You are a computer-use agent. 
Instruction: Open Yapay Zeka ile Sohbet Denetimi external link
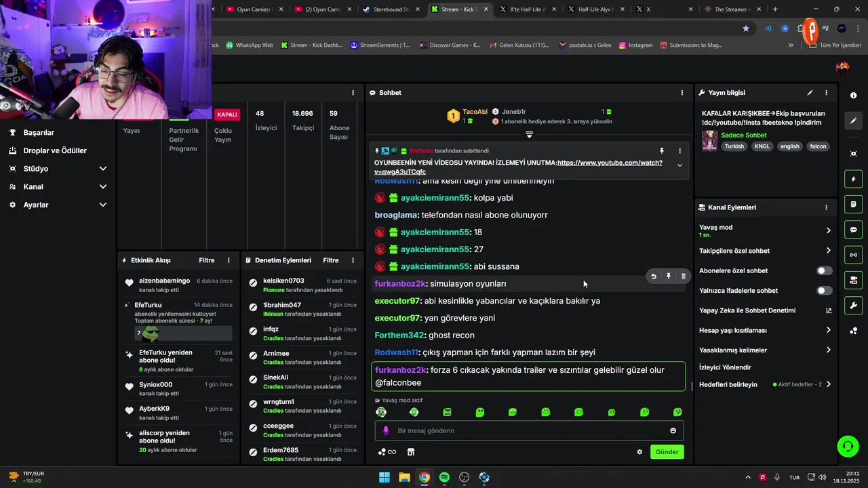click(828, 310)
